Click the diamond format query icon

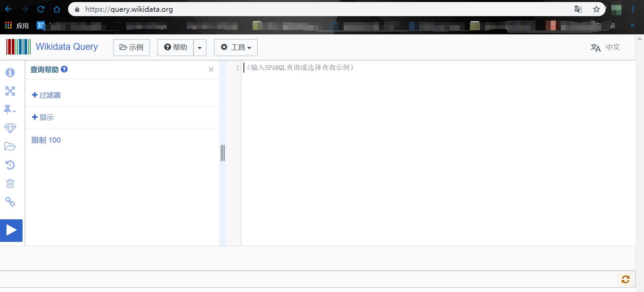(10, 128)
